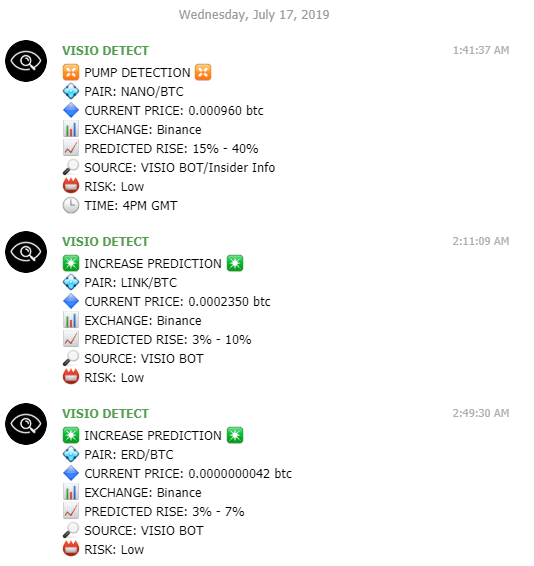Image resolution: width=534 pixels, height=566 pixels.
Task: Open the VISIO DETECT sender name at 2:11:09 AM
Action: [105, 241]
